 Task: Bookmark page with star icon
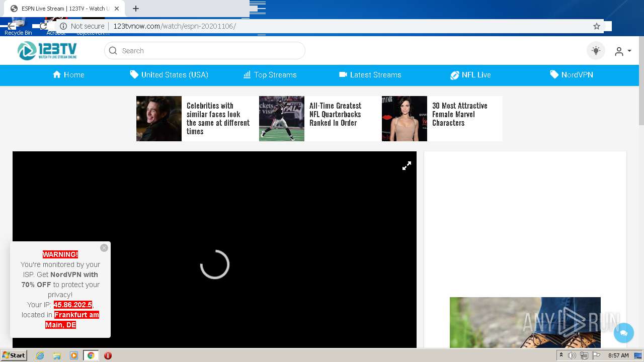(x=597, y=26)
